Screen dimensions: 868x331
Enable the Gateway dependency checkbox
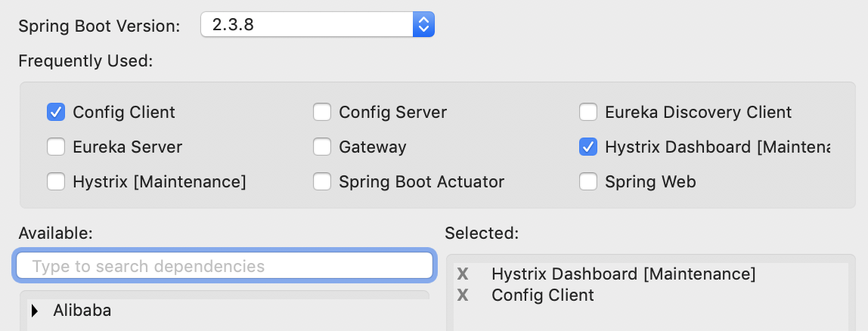pyautogui.click(x=322, y=147)
